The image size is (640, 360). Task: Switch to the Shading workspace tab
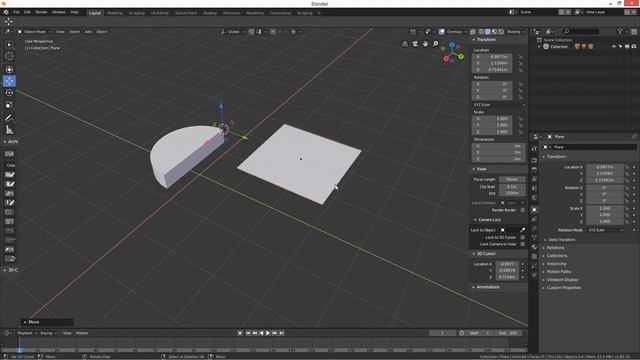pos(210,13)
